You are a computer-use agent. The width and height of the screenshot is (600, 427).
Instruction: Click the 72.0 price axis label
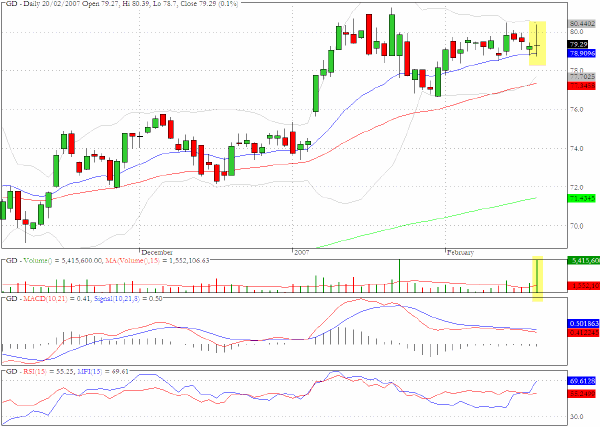coord(577,187)
